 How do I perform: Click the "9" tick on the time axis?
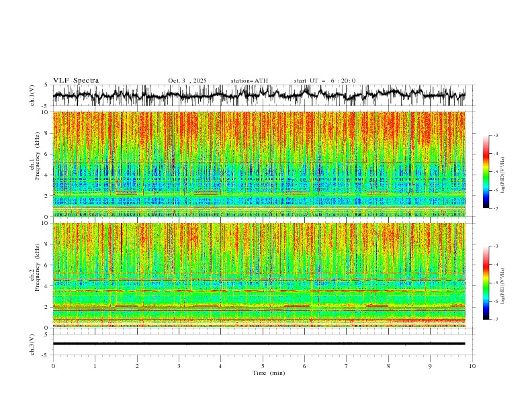pyautogui.click(x=430, y=366)
